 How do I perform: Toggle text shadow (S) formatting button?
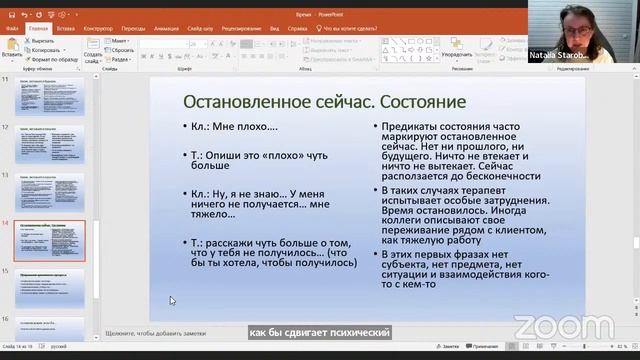(169, 56)
